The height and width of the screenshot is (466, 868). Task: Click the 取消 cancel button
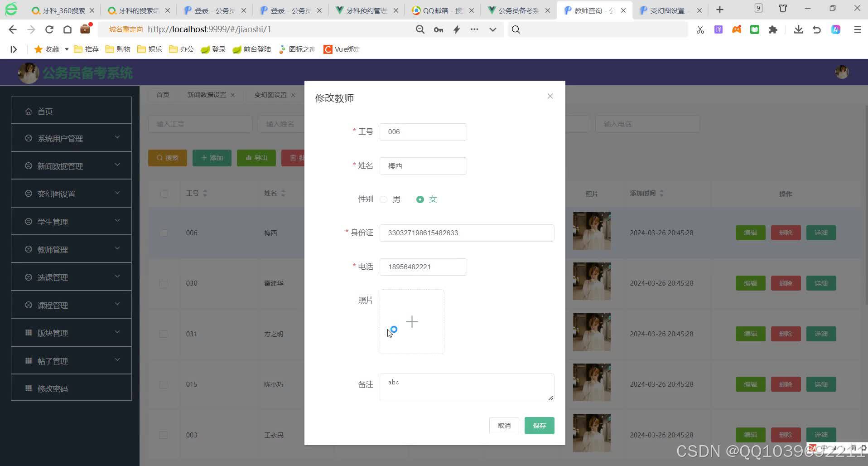click(504, 425)
